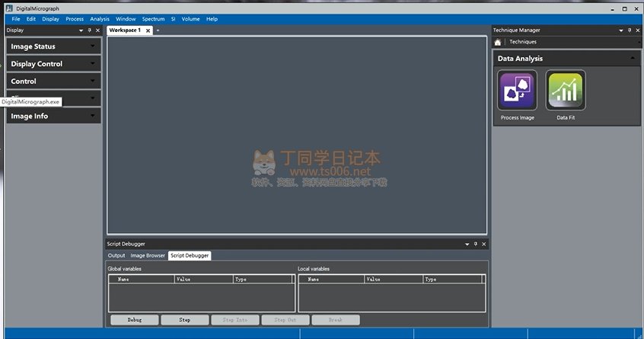The height and width of the screenshot is (339, 644).
Task: Open Script Debugger panel options dropdown arrow
Action: pos(467,244)
